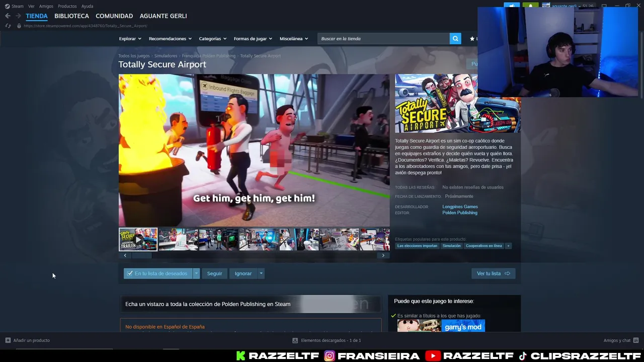Open the Polden Publishing publisher link

[460, 213]
